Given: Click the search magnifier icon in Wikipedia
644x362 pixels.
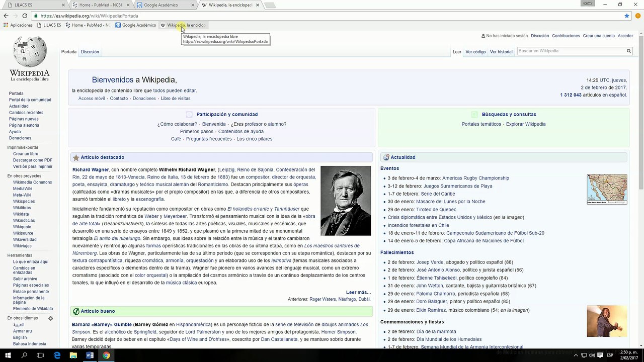Looking at the screenshot, I should 628,51.
